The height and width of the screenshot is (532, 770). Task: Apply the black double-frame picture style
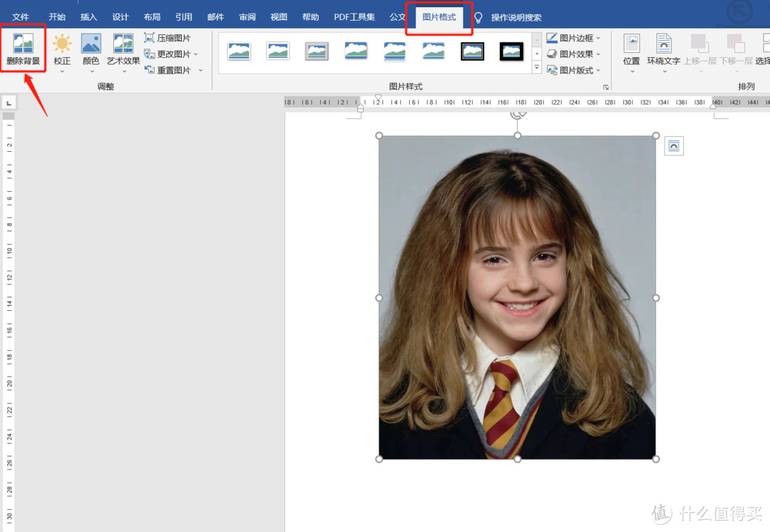pyautogui.click(x=472, y=51)
